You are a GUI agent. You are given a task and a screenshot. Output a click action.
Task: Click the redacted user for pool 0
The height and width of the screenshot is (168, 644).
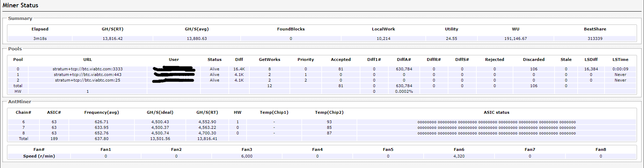pyautogui.click(x=174, y=69)
